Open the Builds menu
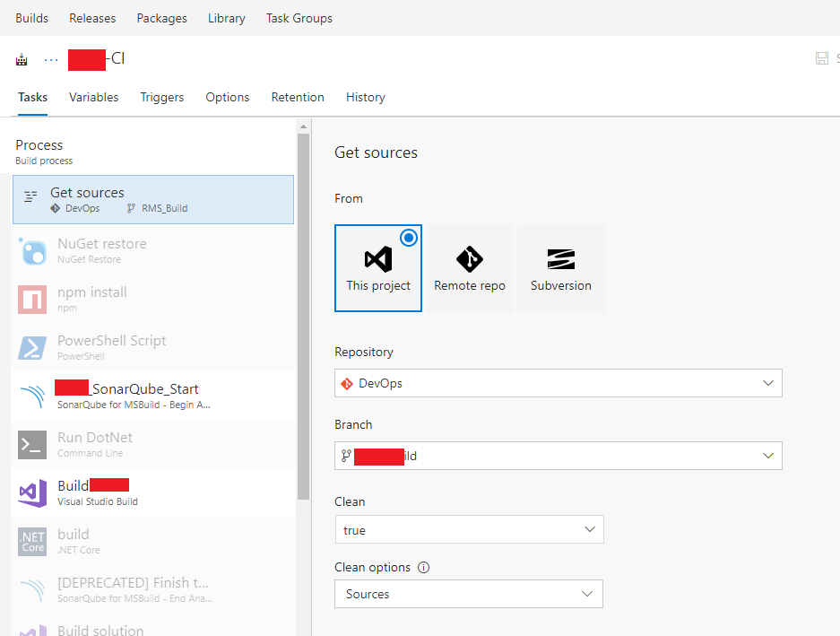840x636 pixels. pyautogui.click(x=31, y=18)
